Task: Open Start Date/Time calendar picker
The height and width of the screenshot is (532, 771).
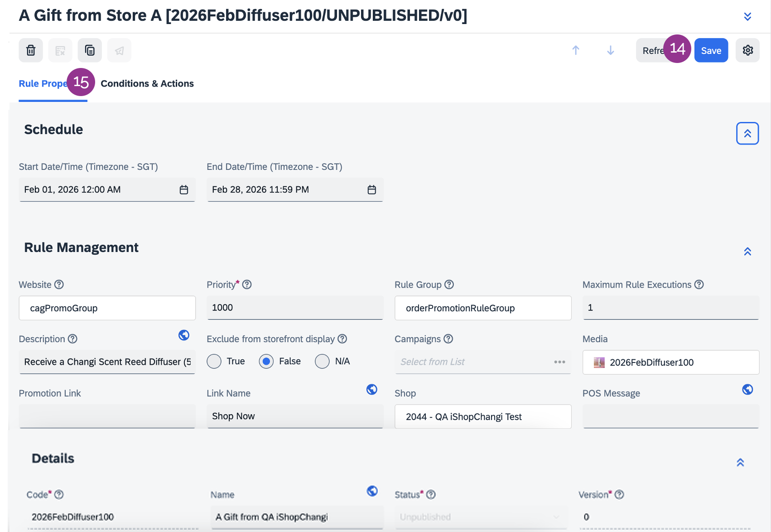Action: pos(183,190)
